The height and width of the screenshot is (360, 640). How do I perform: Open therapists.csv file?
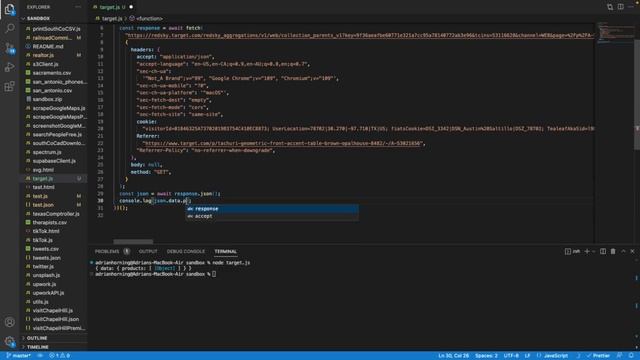tap(49, 222)
